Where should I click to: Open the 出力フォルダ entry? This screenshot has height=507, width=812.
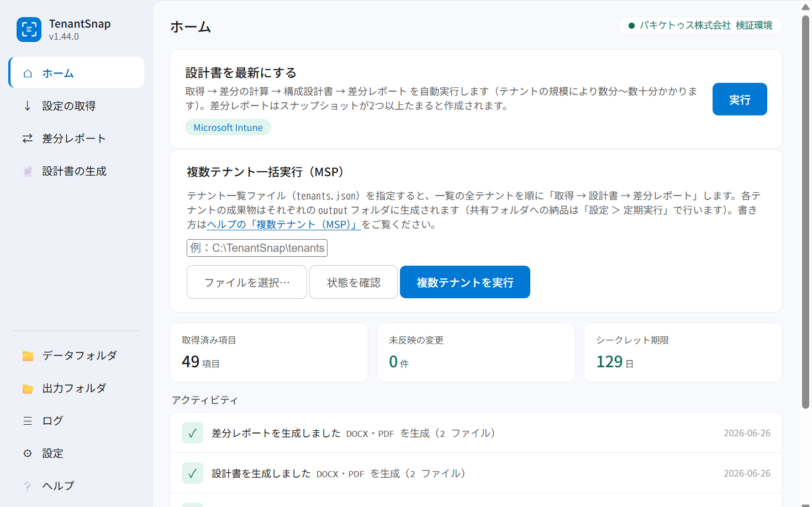[x=76, y=388]
